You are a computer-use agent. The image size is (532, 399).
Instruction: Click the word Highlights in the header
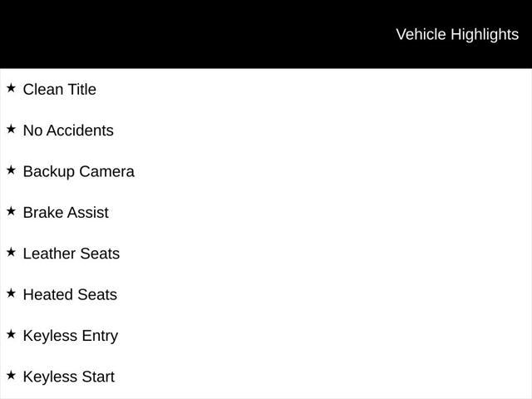pyautogui.click(x=485, y=35)
